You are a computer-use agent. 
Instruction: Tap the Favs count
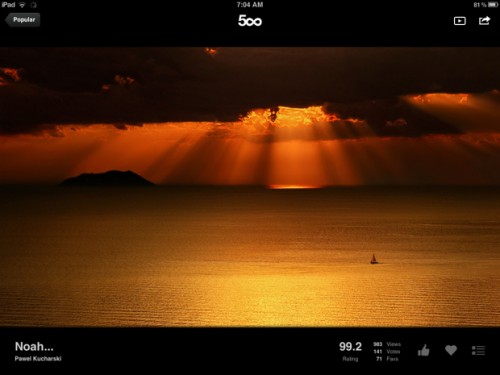click(x=387, y=359)
